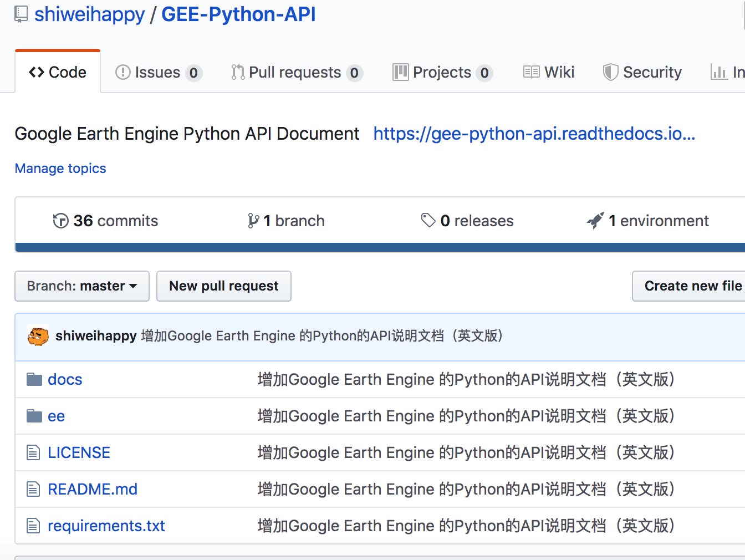Click the commits history clock icon
Image resolution: width=745 pixels, height=560 pixels.
click(60, 220)
